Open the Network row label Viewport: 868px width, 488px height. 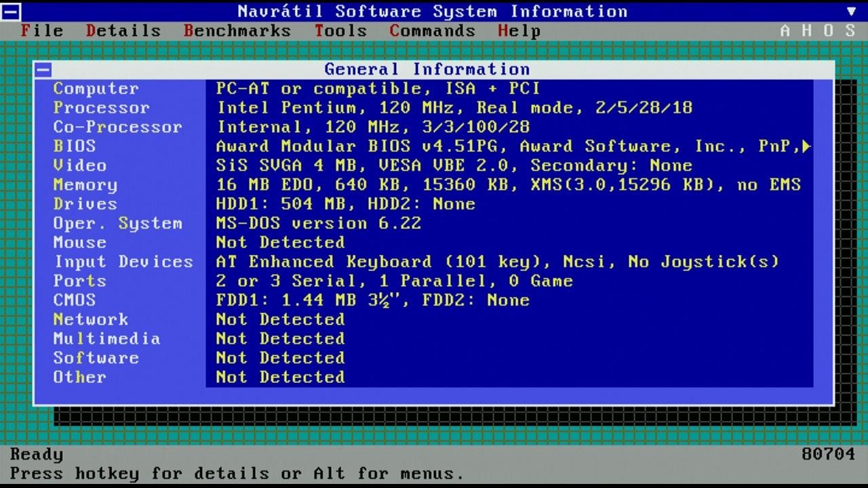91,319
